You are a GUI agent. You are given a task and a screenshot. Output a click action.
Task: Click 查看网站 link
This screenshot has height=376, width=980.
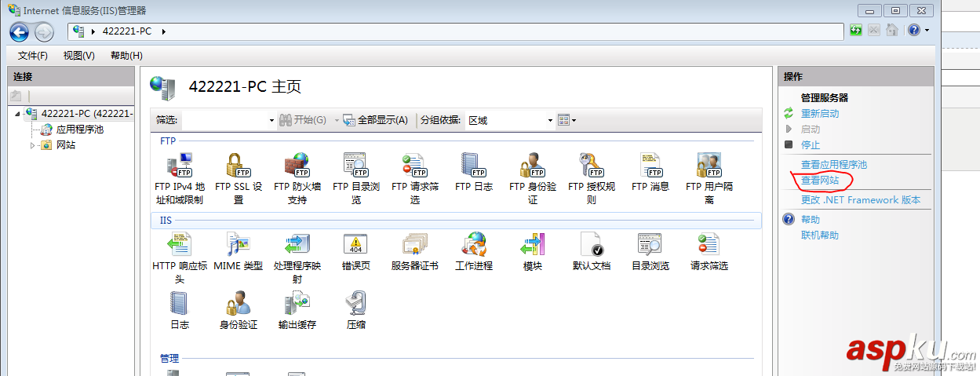[x=819, y=181]
